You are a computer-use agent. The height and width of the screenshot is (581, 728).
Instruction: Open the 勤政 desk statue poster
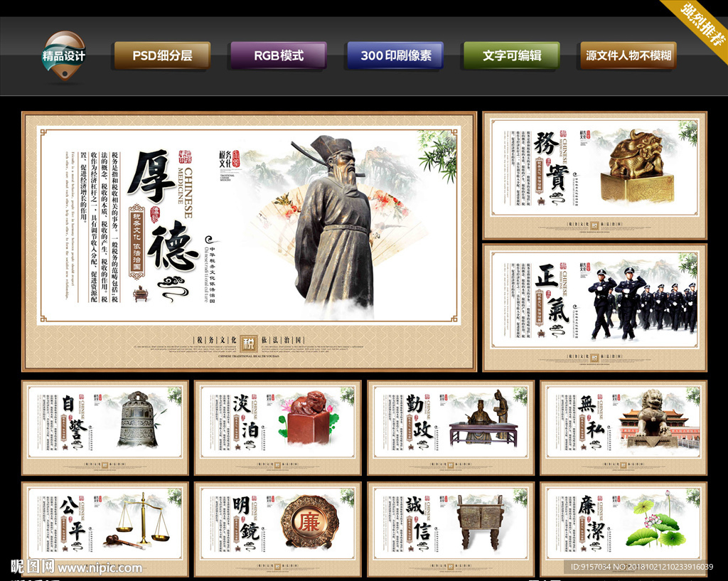coord(451,427)
